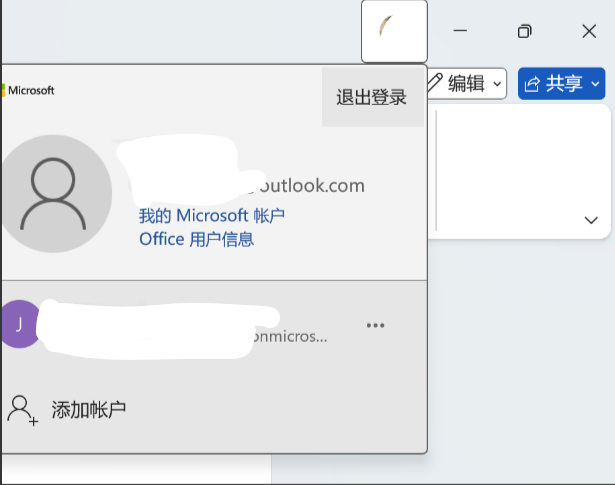Click the share icon on 共享 button
This screenshot has height=485, width=615.
[x=532, y=84]
